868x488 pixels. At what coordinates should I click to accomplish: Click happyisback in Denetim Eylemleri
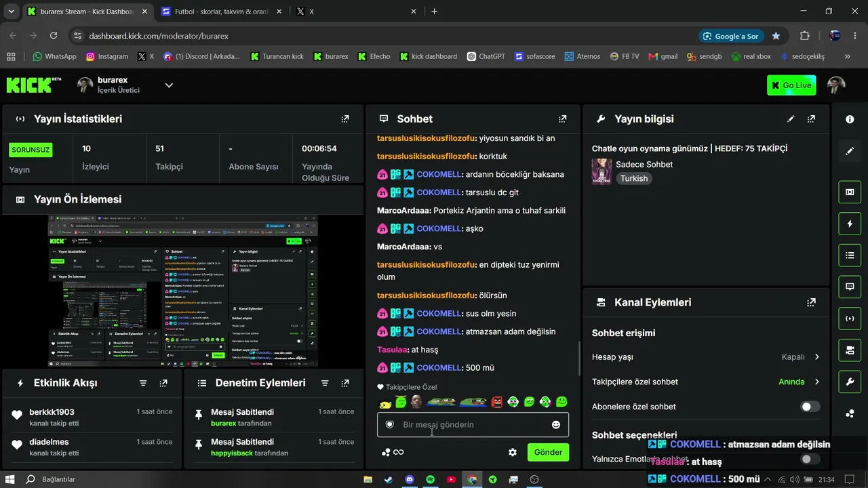point(232,453)
